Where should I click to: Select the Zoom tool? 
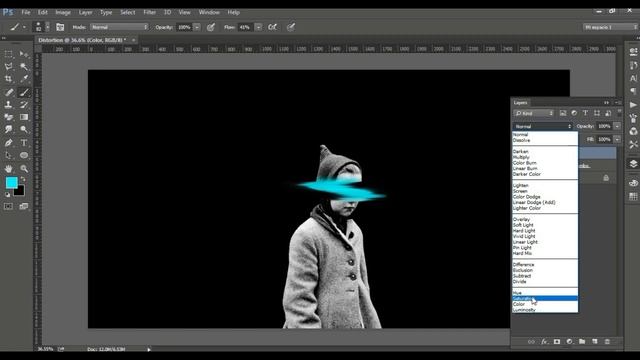click(24, 169)
